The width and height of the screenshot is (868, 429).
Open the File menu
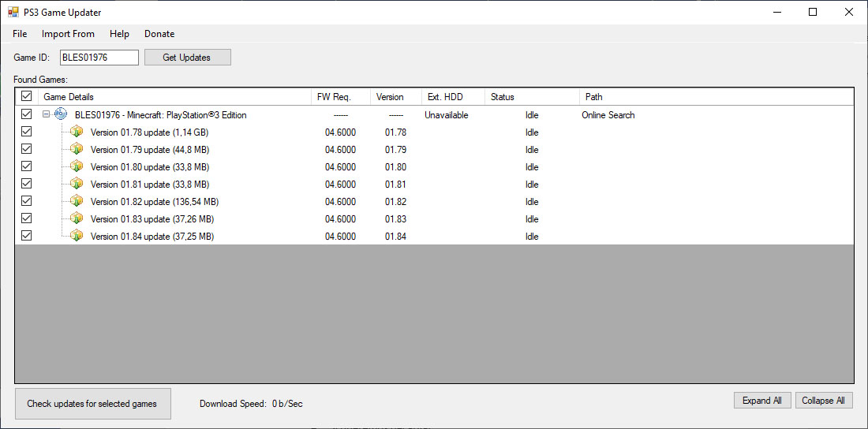[20, 34]
